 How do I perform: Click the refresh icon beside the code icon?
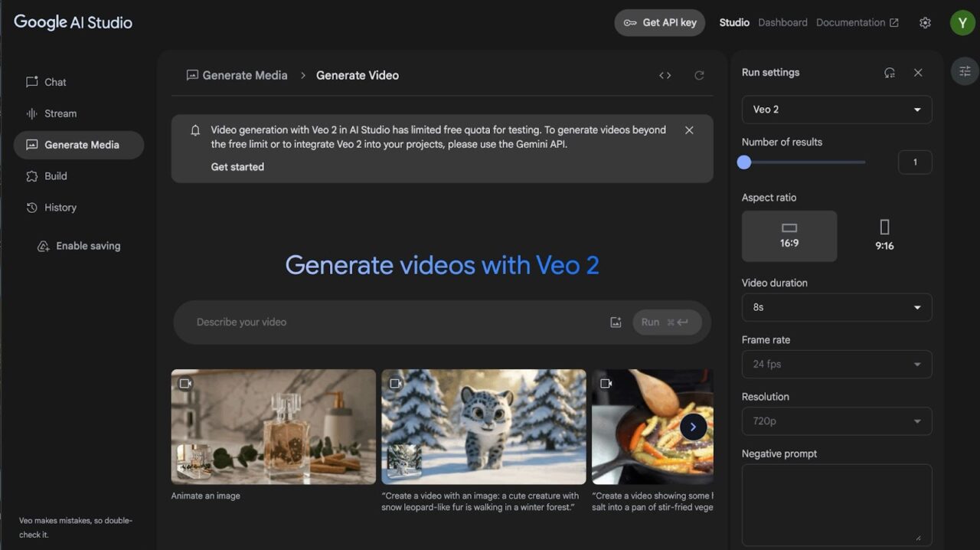[699, 75]
